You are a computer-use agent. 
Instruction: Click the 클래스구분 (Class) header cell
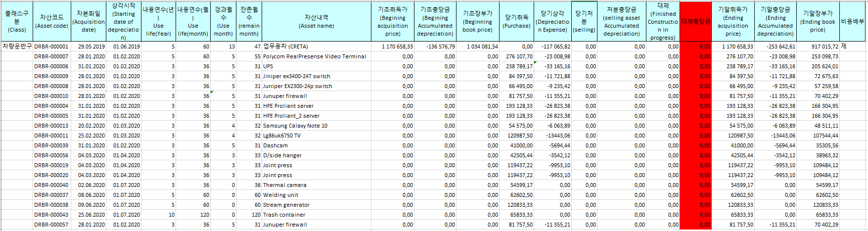coord(17,21)
